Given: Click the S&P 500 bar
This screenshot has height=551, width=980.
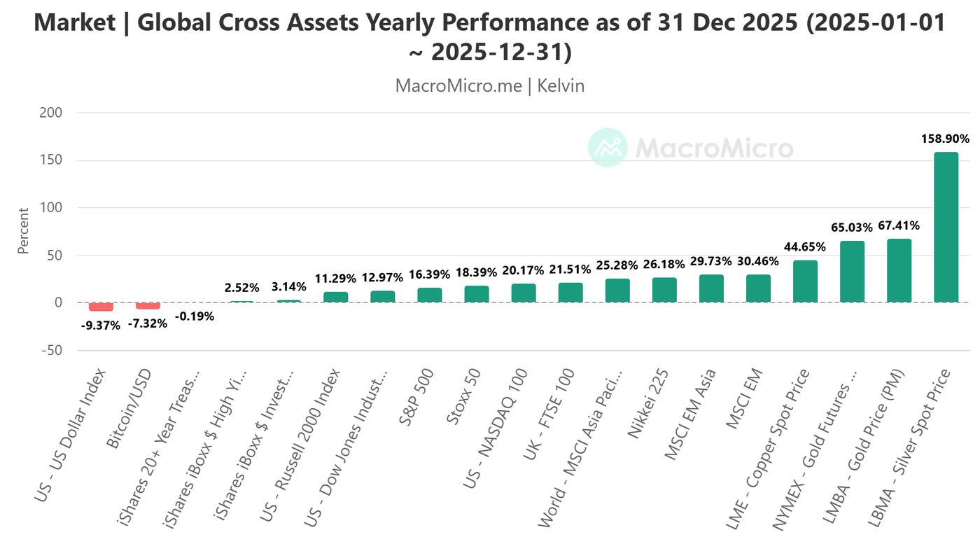Looking at the screenshot, I should pos(429,295).
